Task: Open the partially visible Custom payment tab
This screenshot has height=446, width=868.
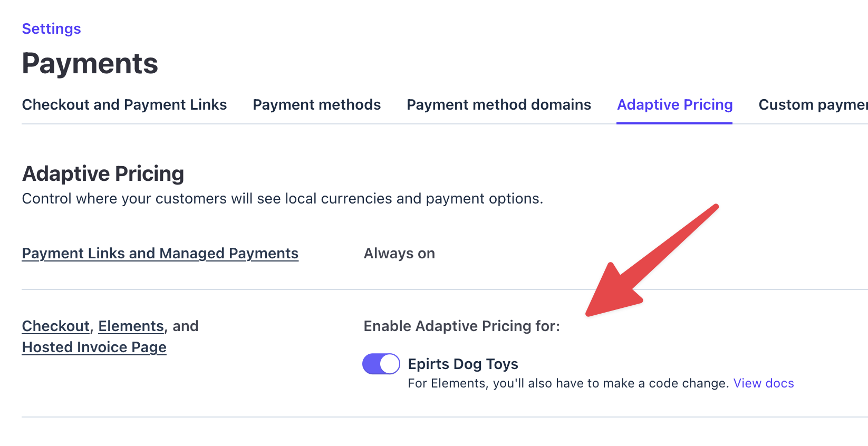Action: coord(813,104)
